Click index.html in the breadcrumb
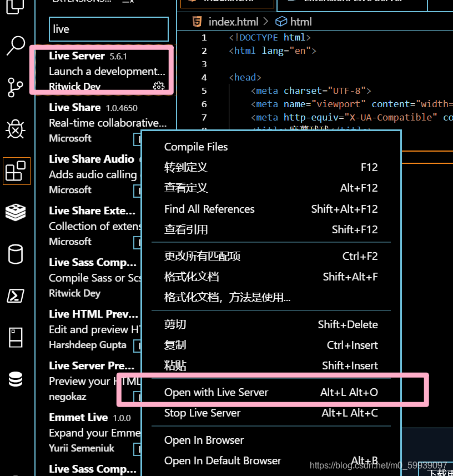The image size is (453, 476). pyautogui.click(x=233, y=22)
